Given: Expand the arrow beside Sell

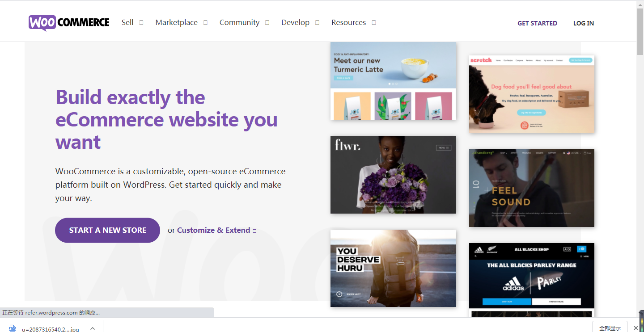Looking at the screenshot, I should (141, 23).
